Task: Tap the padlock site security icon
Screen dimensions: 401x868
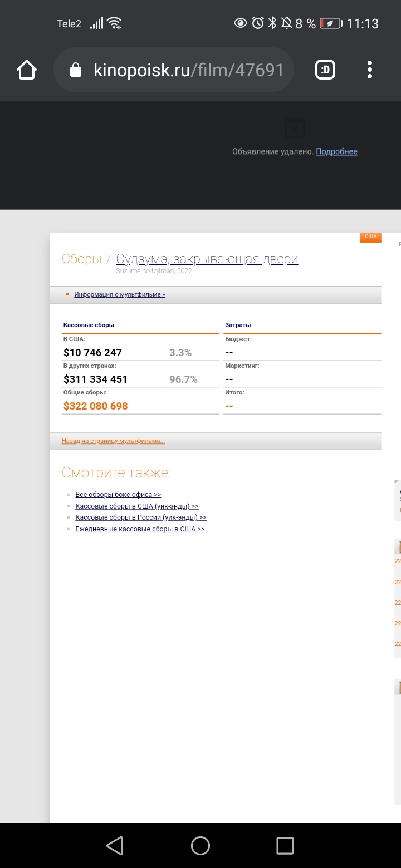Action: coord(75,70)
